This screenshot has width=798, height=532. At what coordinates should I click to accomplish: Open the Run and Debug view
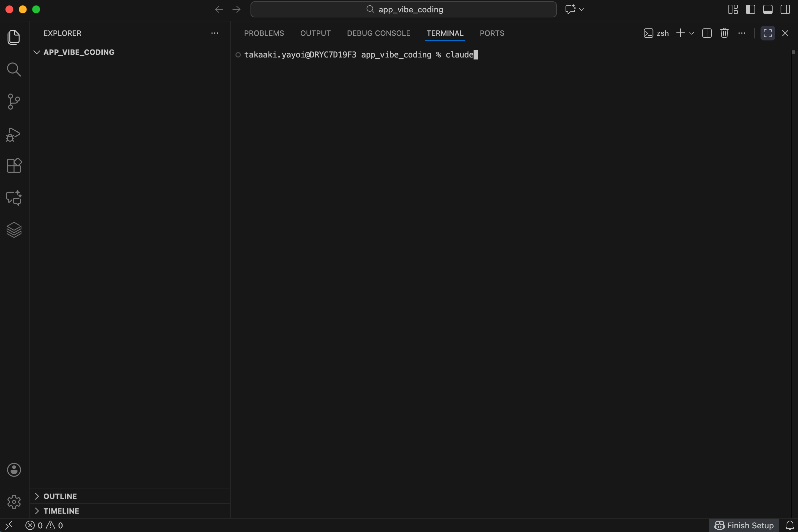14,135
